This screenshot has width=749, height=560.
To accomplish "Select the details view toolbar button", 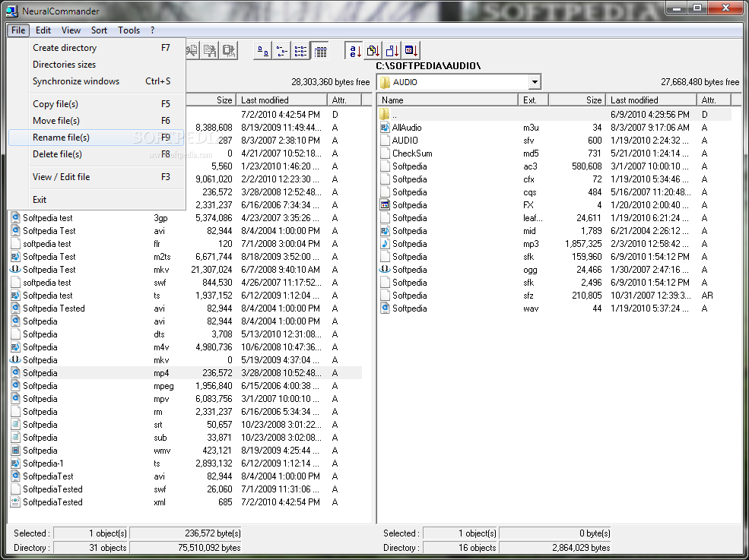I will pos(320,51).
